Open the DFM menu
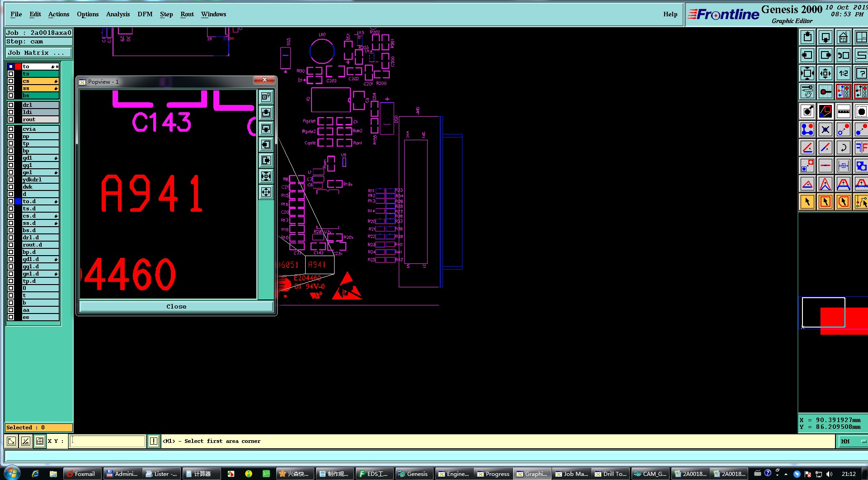 pos(145,14)
